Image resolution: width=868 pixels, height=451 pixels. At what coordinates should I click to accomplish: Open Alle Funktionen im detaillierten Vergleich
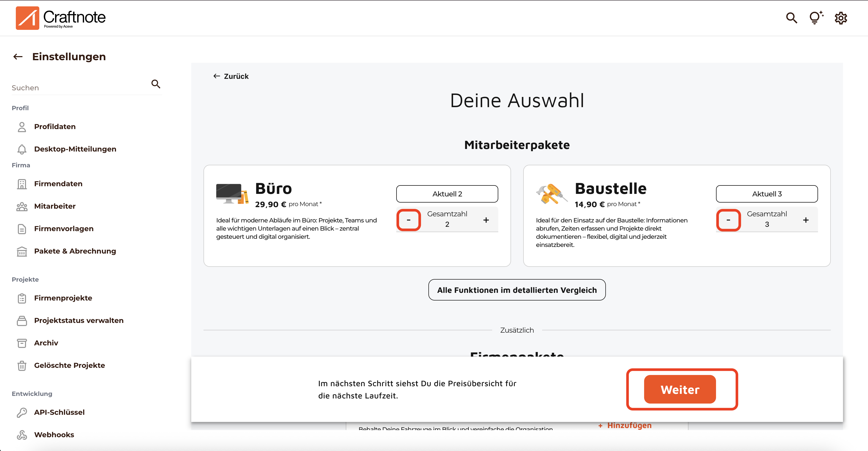[517, 290]
